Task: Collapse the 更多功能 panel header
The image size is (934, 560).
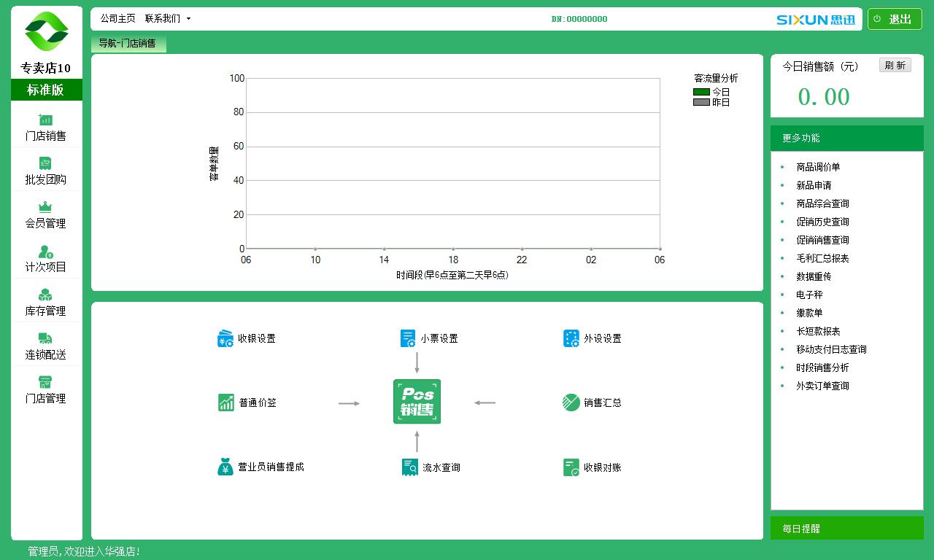Action: pyautogui.click(x=846, y=138)
